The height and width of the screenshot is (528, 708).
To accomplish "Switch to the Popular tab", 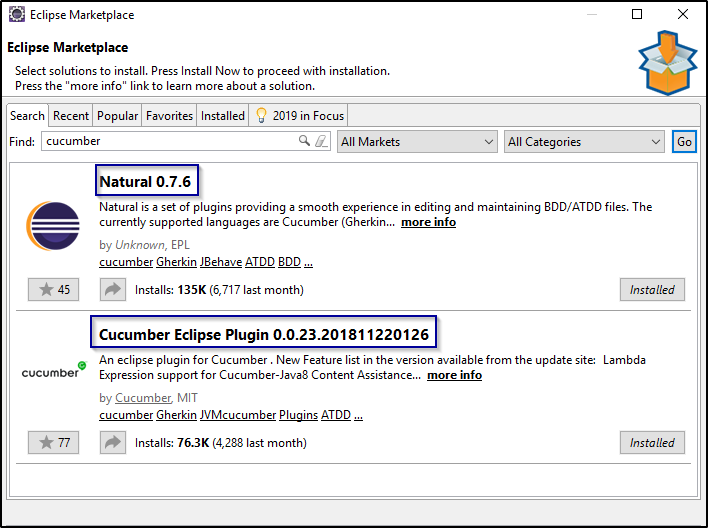I will point(118,116).
